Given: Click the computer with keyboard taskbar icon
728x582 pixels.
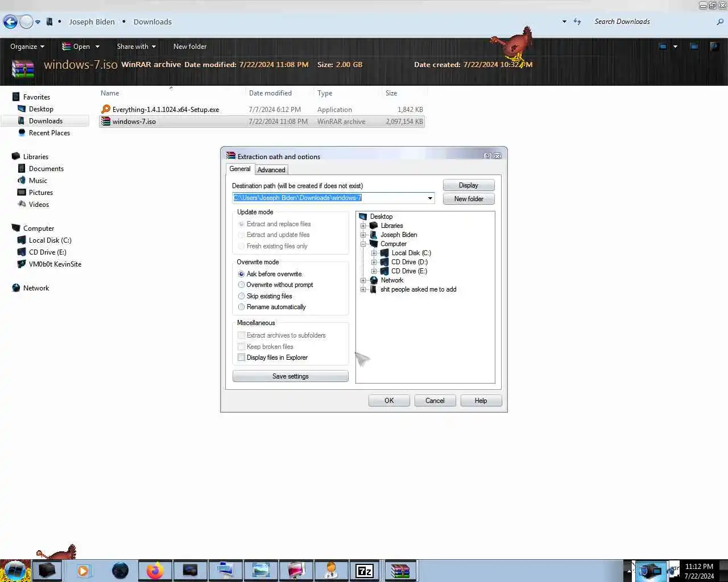Looking at the screenshot, I should coord(225,571).
